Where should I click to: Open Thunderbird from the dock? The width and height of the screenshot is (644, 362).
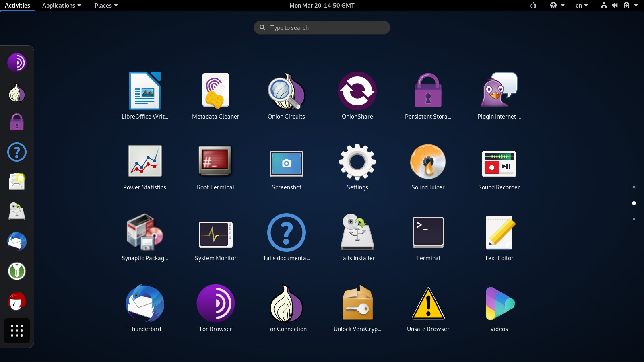pyautogui.click(x=17, y=241)
